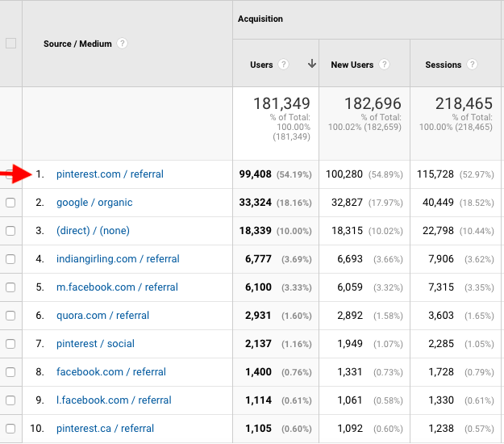Click Users value 99,408 for pinterest.com

255,174
